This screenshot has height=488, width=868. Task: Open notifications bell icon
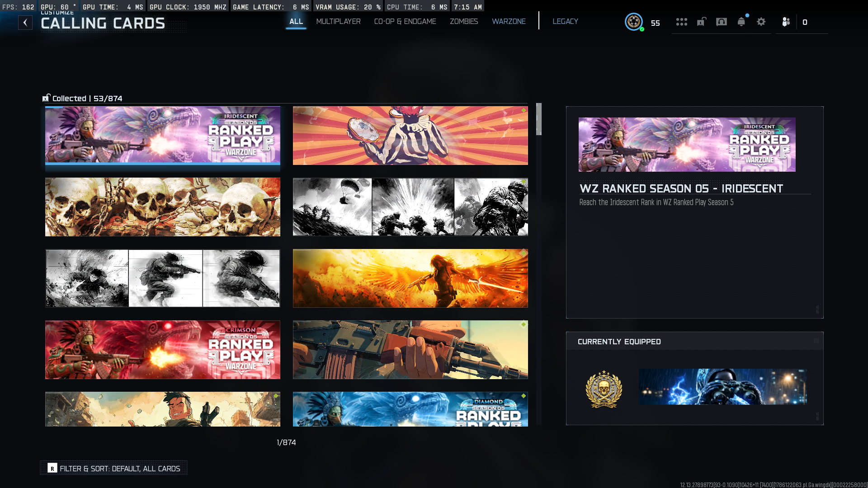[741, 21]
